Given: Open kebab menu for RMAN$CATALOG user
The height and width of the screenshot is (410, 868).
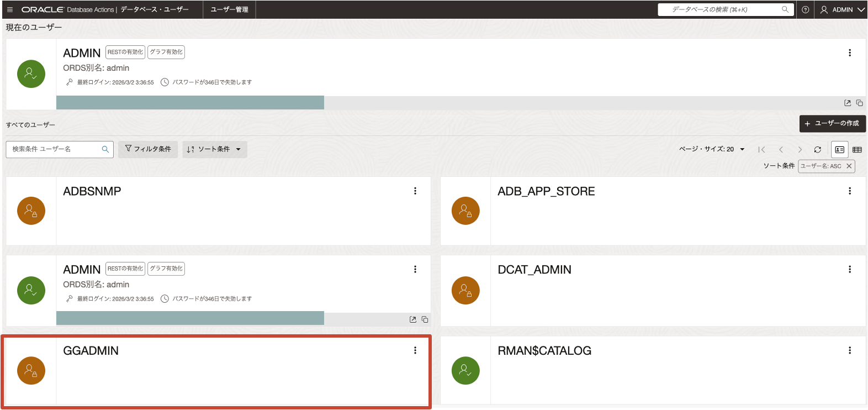Looking at the screenshot, I should click(x=850, y=350).
